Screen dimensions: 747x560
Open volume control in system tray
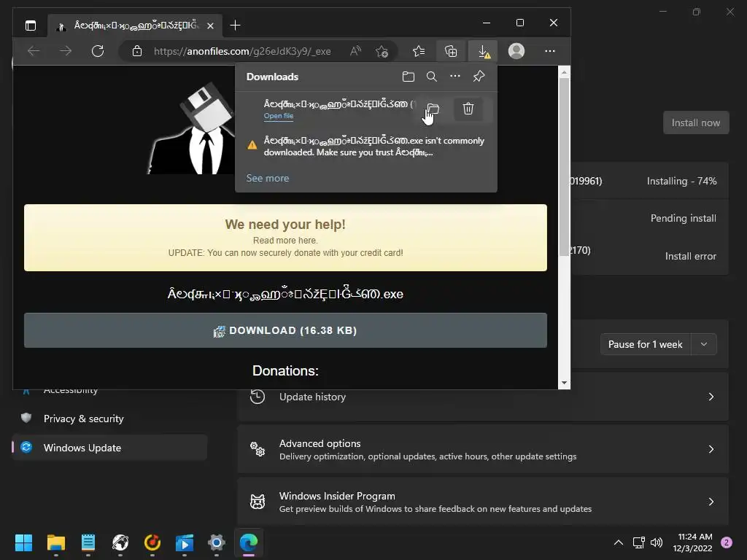(657, 542)
